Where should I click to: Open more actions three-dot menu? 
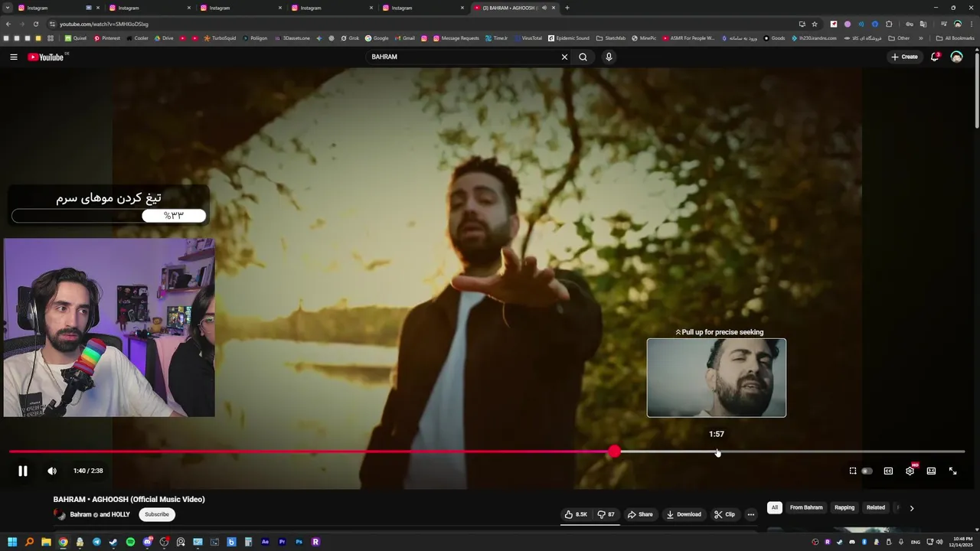[751, 514]
